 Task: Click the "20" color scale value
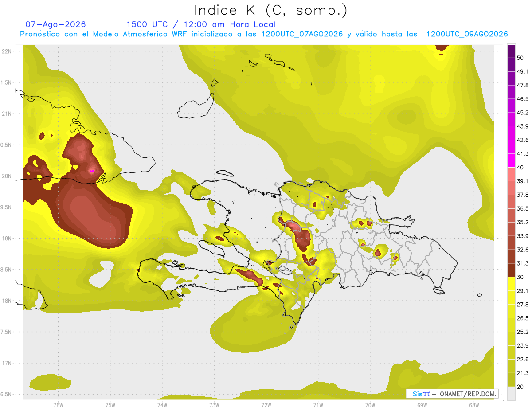[520, 387]
